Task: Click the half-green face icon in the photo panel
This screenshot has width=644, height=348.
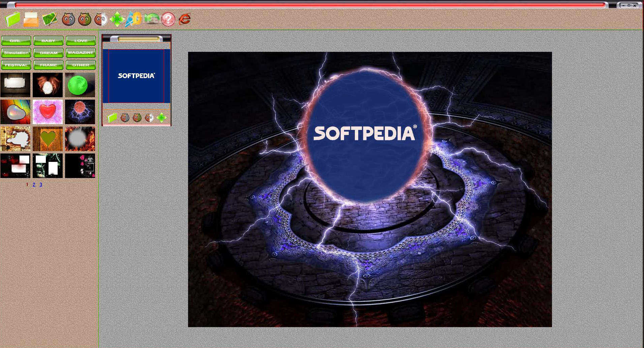Action: point(137,117)
